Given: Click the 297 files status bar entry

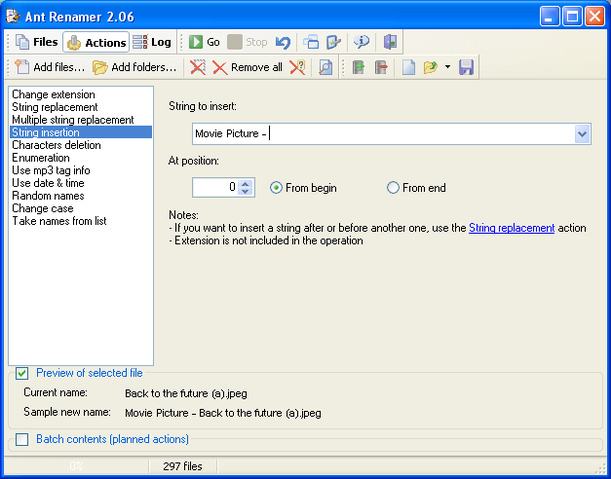Looking at the screenshot, I should click(183, 466).
